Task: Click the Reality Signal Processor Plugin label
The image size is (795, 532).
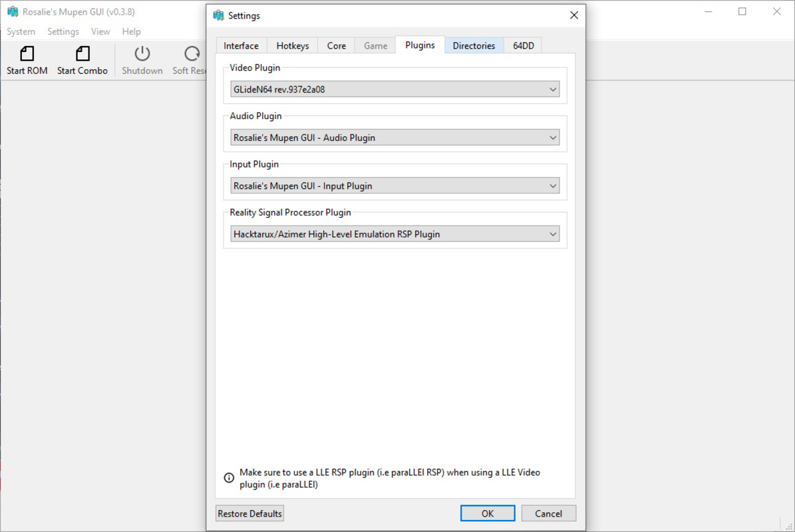Action: click(x=291, y=212)
